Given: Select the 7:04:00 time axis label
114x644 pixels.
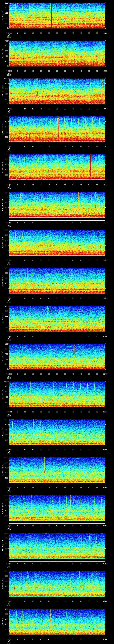Looking at the screenshot, I should 9,147.
